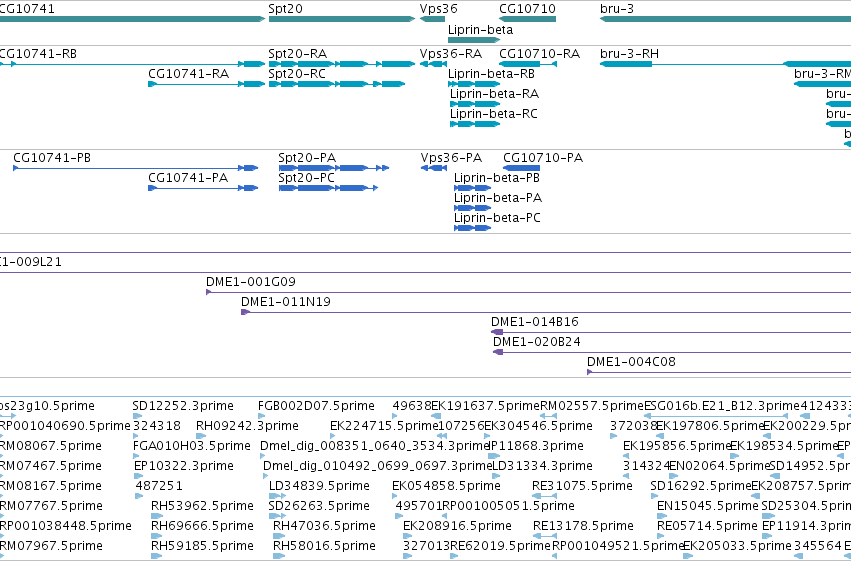Select the Liprin-beta-RC transcript label
This screenshot has width=851, height=561.
pyautogui.click(x=494, y=114)
